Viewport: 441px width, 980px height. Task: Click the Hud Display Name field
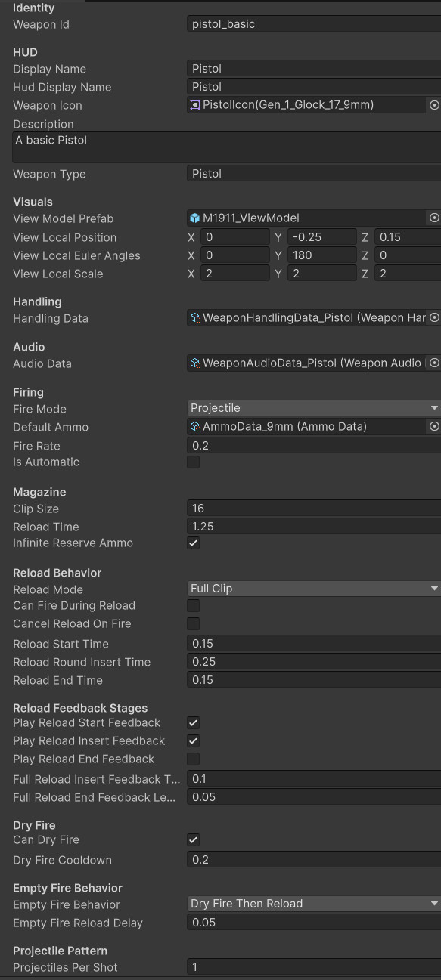(x=314, y=87)
